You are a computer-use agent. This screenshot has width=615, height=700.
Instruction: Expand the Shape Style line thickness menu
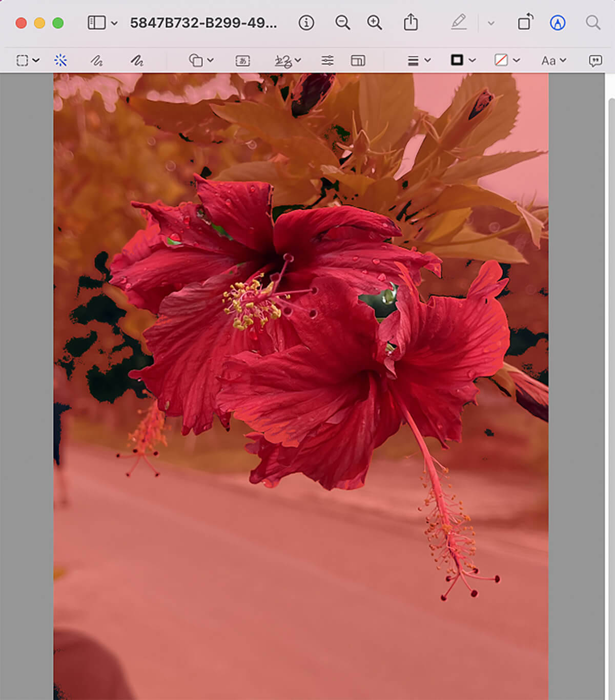point(418,61)
